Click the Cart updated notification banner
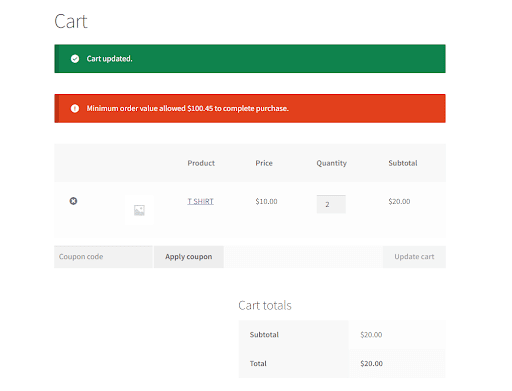This screenshot has height=391, width=512. [x=250, y=59]
